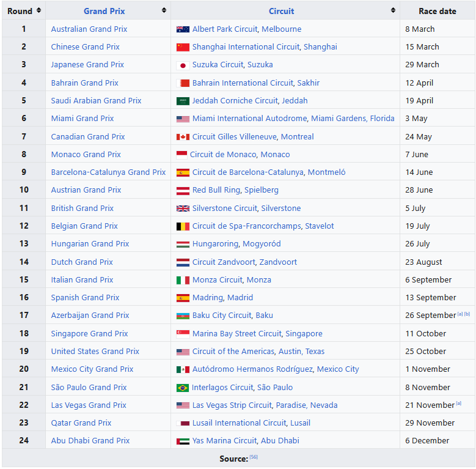476x469 pixels.
Task: Click the Singapore flag icon
Action: (183, 334)
